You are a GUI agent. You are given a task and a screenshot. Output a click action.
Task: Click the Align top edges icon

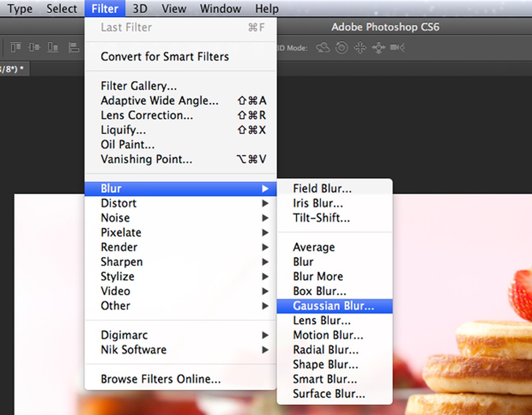coord(16,48)
